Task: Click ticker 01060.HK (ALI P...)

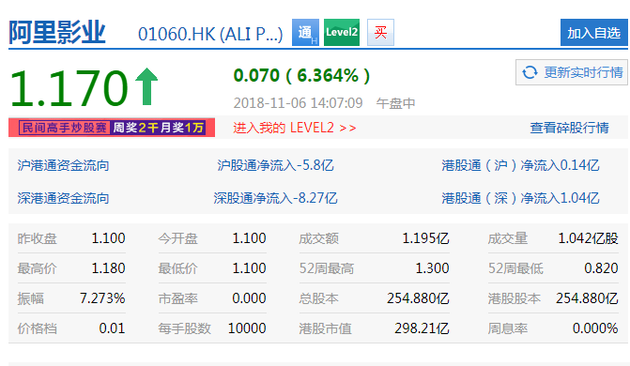Action: pos(210,34)
